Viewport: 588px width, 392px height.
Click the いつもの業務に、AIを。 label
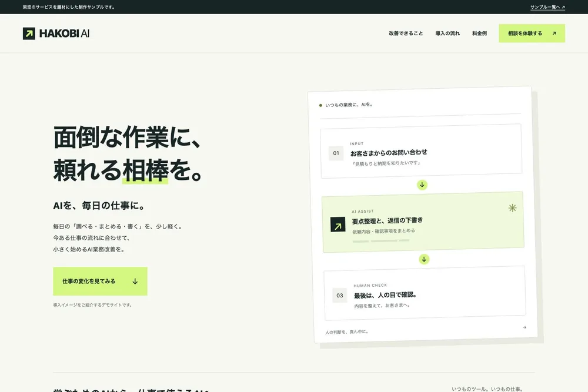pyautogui.click(x=349, y=105)
